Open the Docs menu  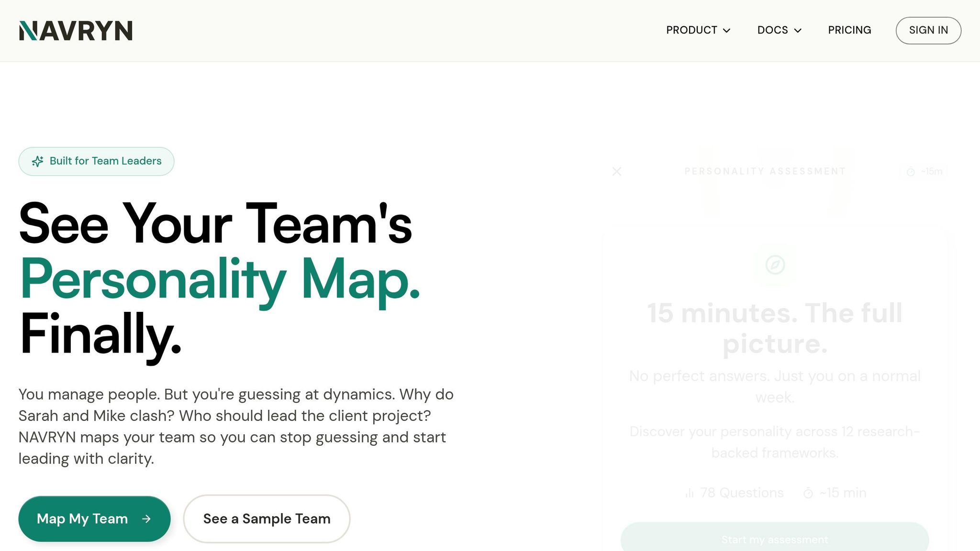point(779,30)
